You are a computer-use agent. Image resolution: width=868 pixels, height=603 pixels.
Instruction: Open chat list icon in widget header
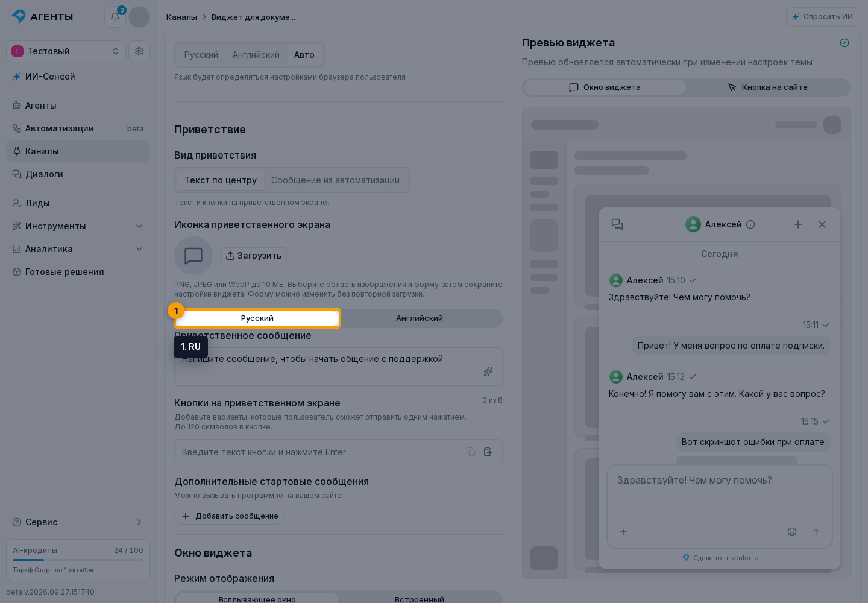tap(617, 224)
